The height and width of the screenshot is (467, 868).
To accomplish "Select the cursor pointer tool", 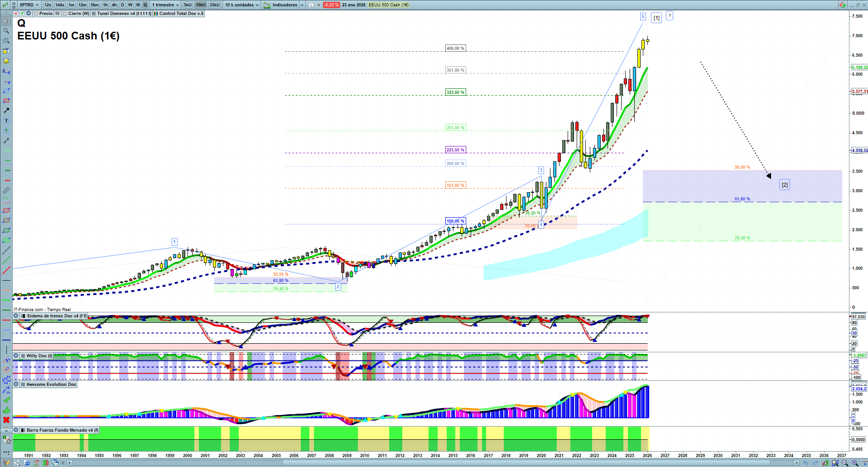I will (6, 21).
